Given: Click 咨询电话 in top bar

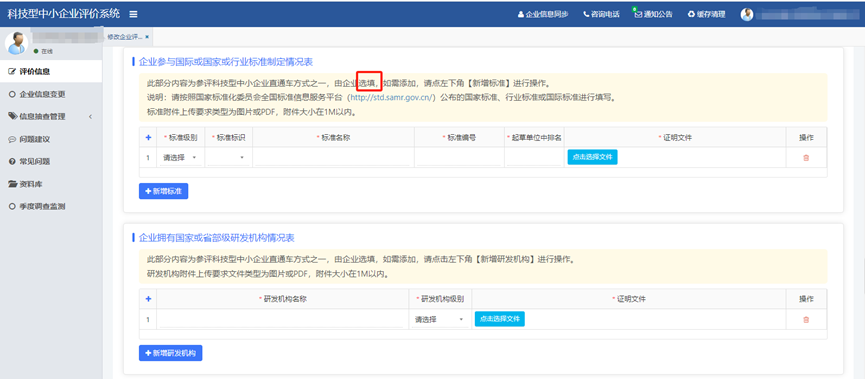Looking at the screenshot, I should pyautogui.click(x=601, y=14).
